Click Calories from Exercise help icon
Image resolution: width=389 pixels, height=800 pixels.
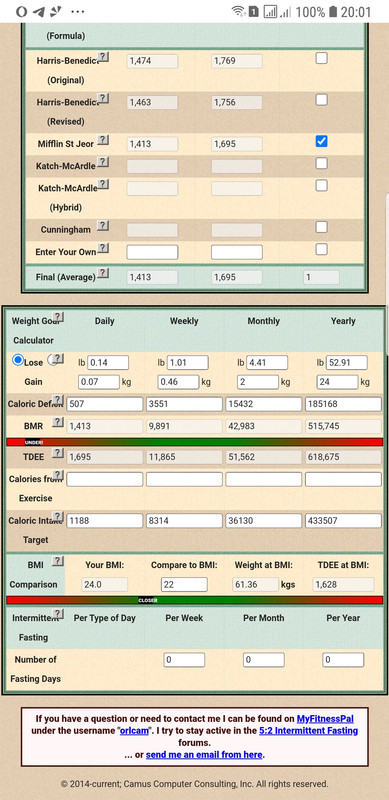pos(58,475)
